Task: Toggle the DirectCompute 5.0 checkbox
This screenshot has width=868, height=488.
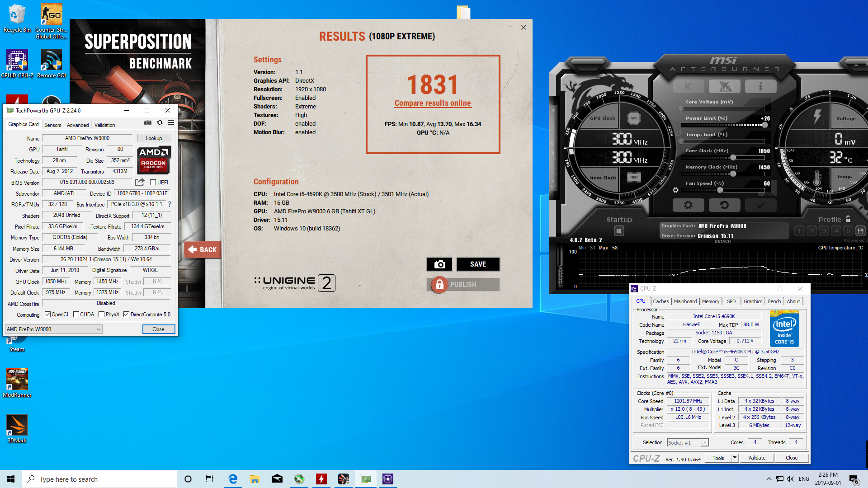Action: pos(126,314)
